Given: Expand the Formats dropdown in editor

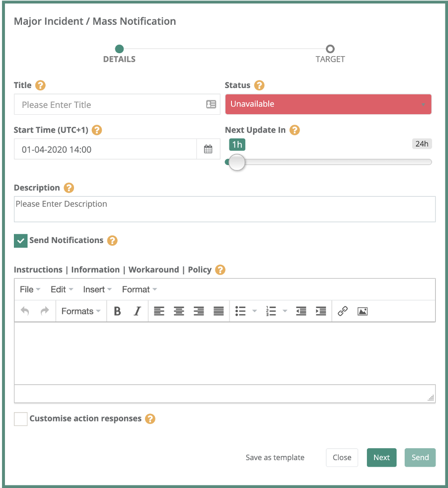Looking at the screenshot, I should click(x=81, y=312).
